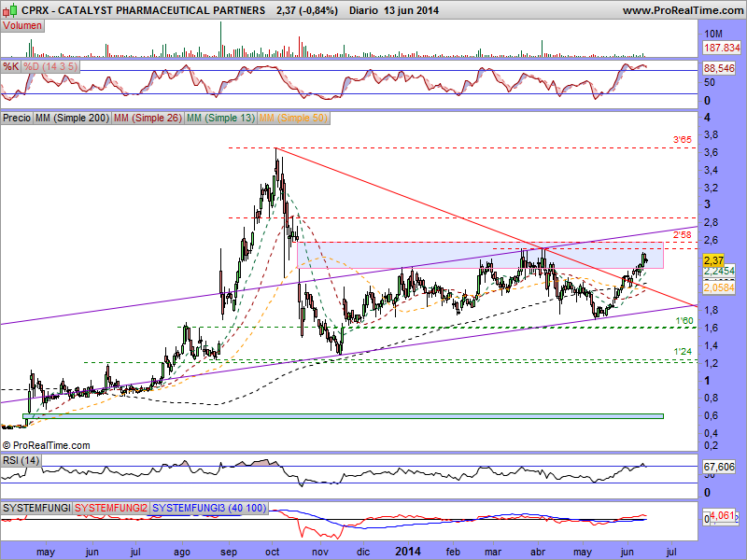This screenshot has height=560, width=747.
Task: Click the 1'24 support level label
Action: point(683,352)
